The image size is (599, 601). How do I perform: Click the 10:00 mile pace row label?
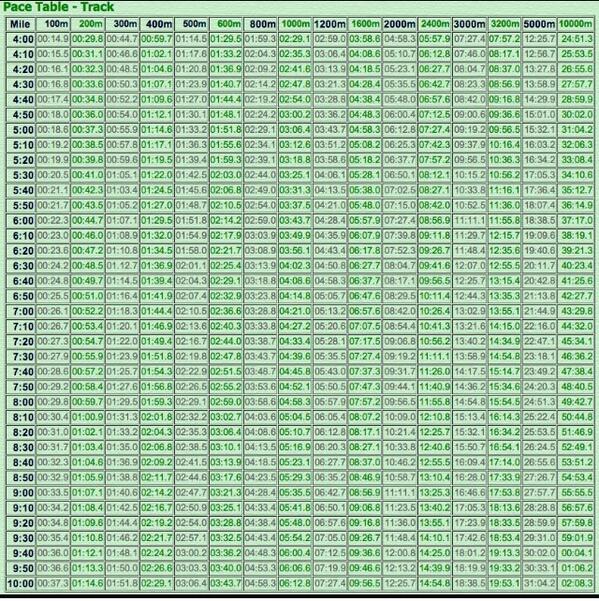tap(20, 584)
